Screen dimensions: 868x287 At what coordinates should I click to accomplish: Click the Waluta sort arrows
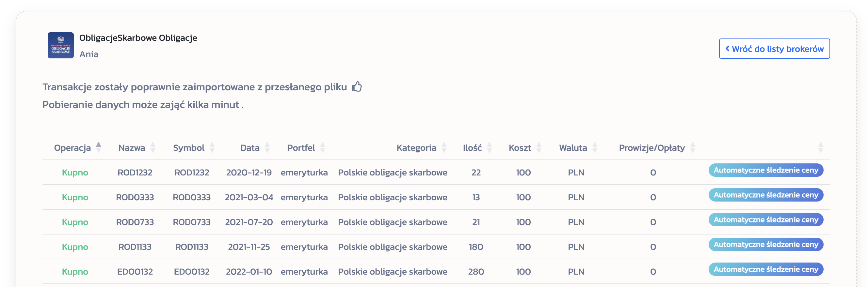595,147
